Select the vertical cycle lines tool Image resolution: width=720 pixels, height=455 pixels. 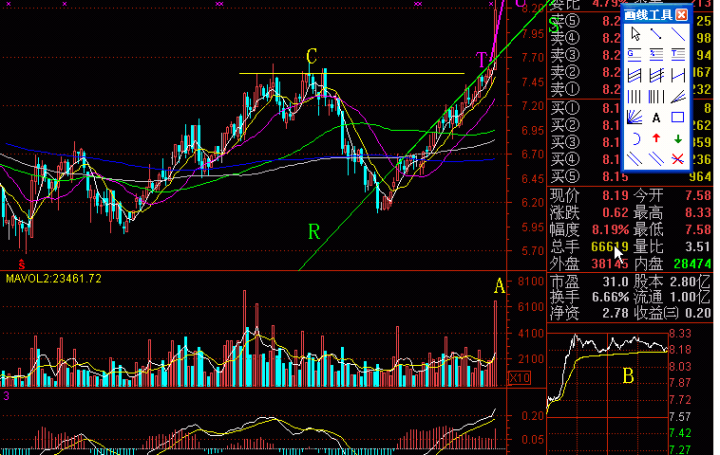635,96
